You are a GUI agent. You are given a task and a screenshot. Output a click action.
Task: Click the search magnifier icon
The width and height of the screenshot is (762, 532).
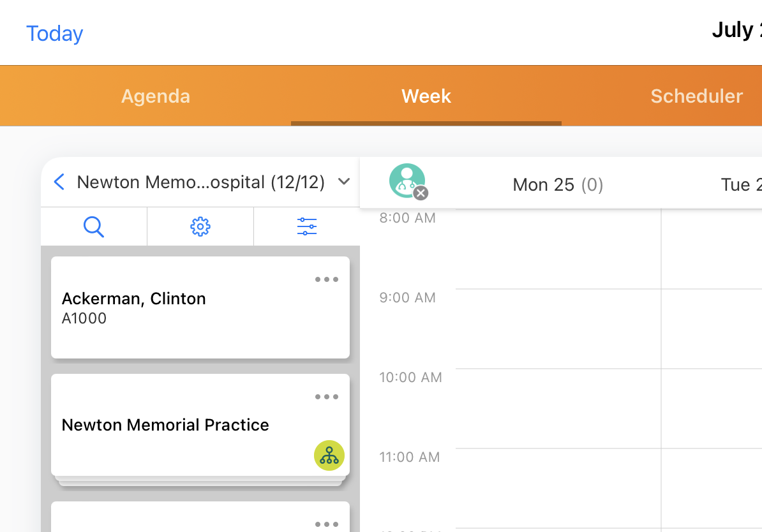tap(94, 226)
